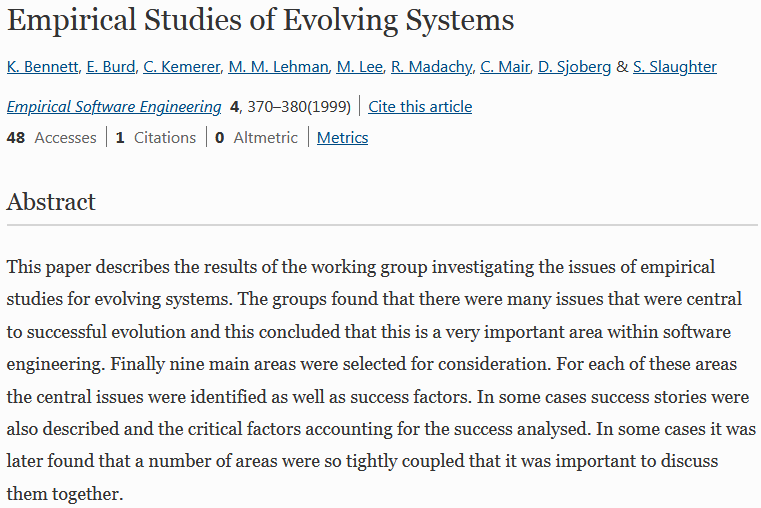
Task: Click the M. Lee author link
Action: tap(359, 67)
